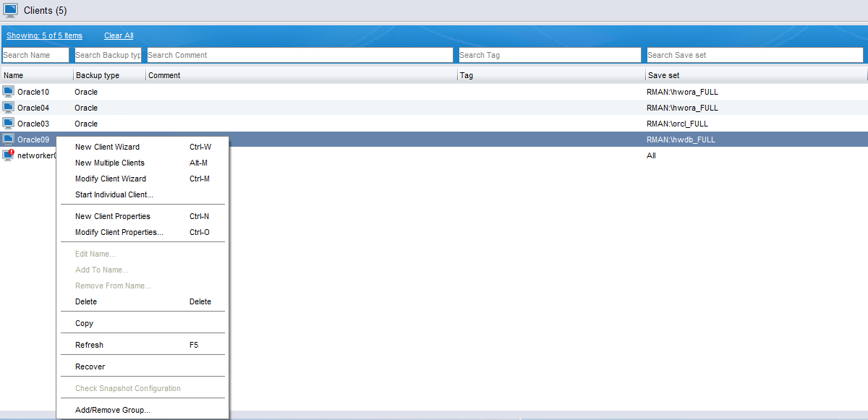The width and height of the screenshot is (868, 420).
Task: Click the Search Save set field
Action: coord(754,55)
